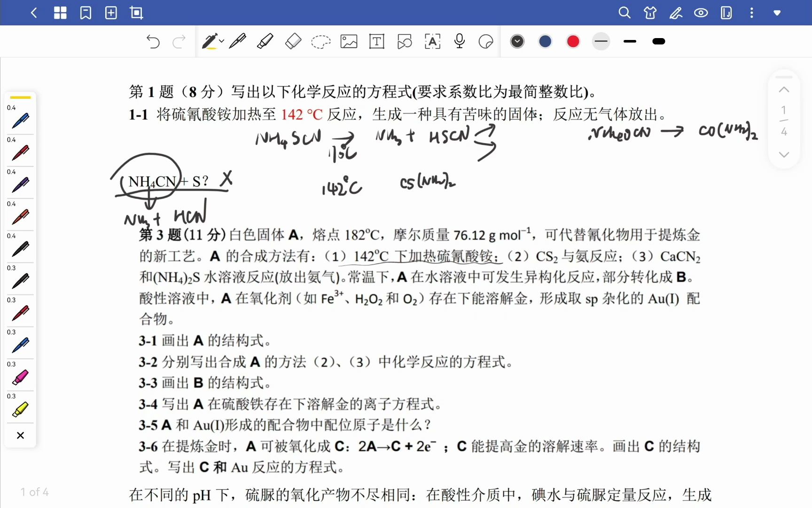812x508 pixels.
Task: Select the Ballpoint pen tool
Action: click(237, 41)
